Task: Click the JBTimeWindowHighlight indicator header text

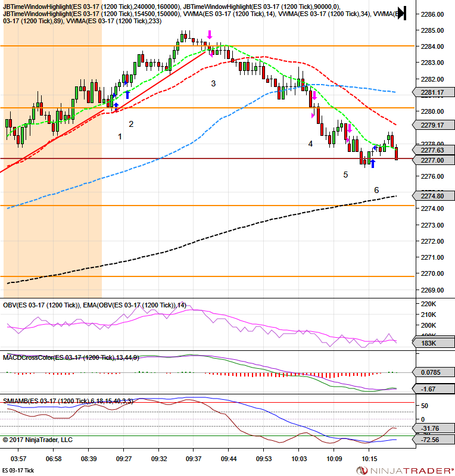Action: click(203, 14)
